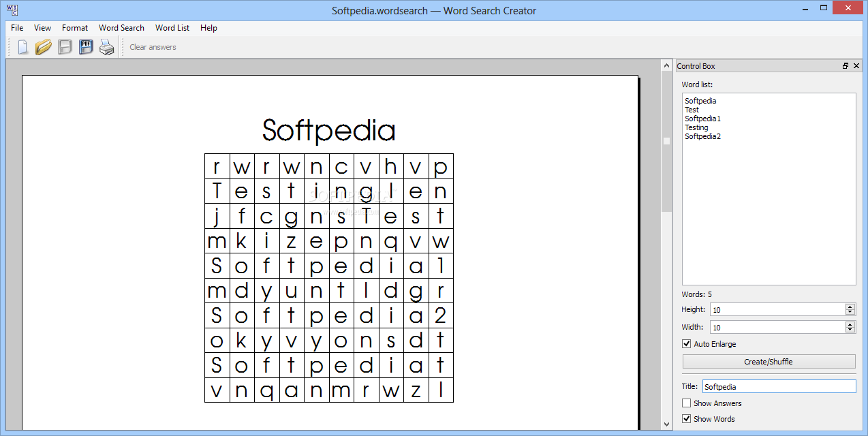Export to PDF using the toolbar icon
868x436 pixels.
click(86, 47)
